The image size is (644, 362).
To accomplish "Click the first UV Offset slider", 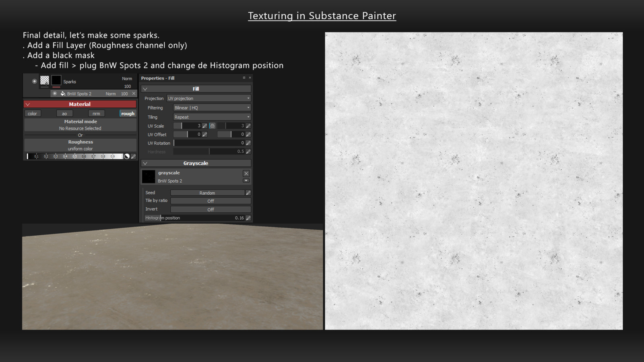I will [x=187, y=134].
